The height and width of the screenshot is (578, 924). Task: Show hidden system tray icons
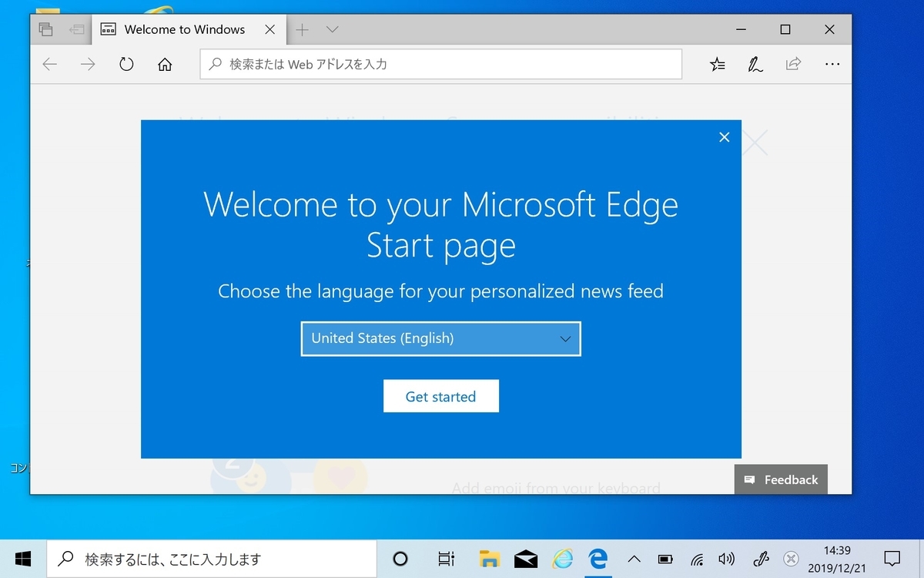[634, 559]
